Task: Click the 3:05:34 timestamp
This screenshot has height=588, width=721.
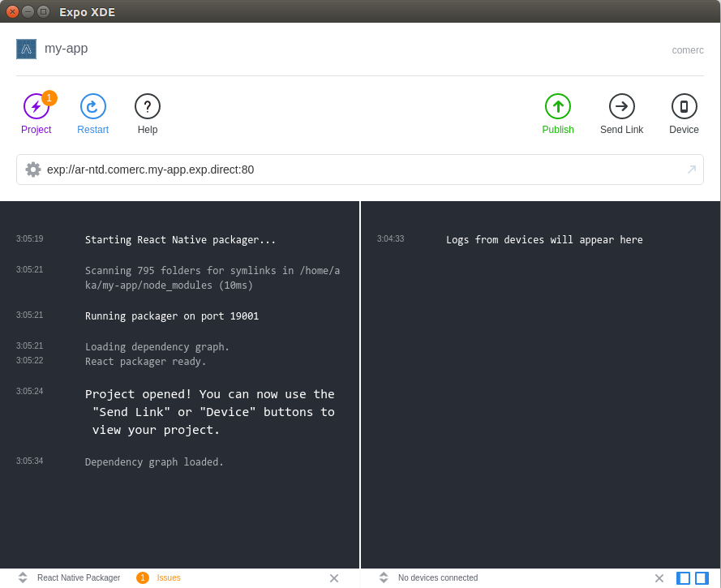Action: coord(30,461)
